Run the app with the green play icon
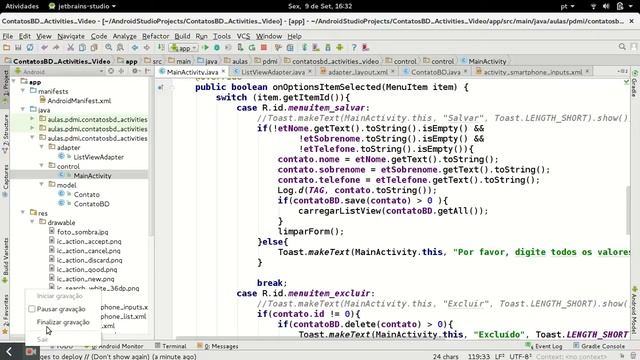 [x=205, y=48]
